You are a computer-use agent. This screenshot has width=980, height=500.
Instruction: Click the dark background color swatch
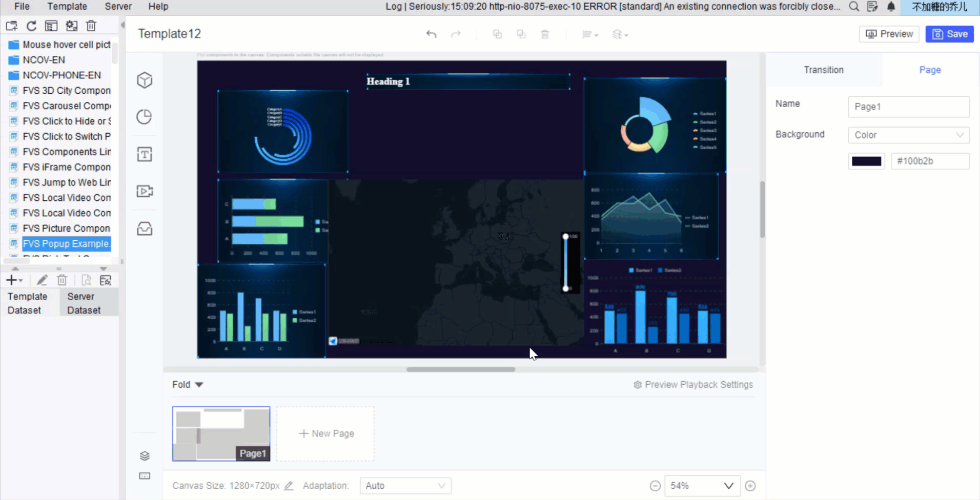[x=866, y=161]
